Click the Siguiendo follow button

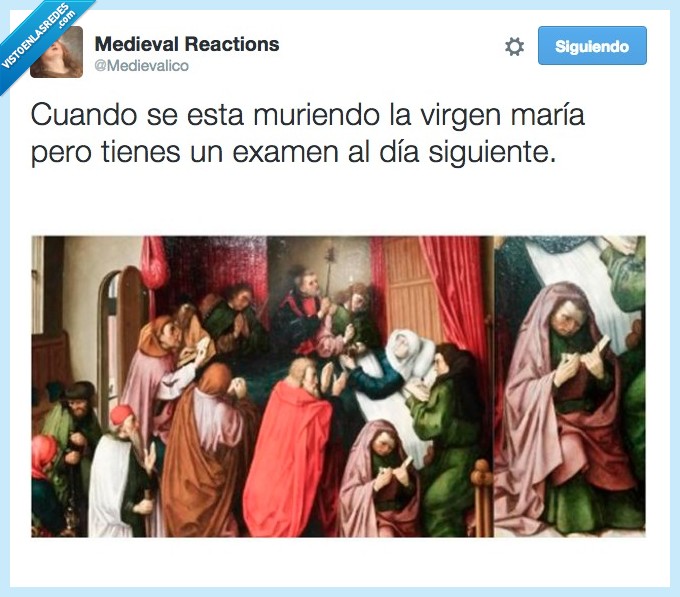click(592, 46)
